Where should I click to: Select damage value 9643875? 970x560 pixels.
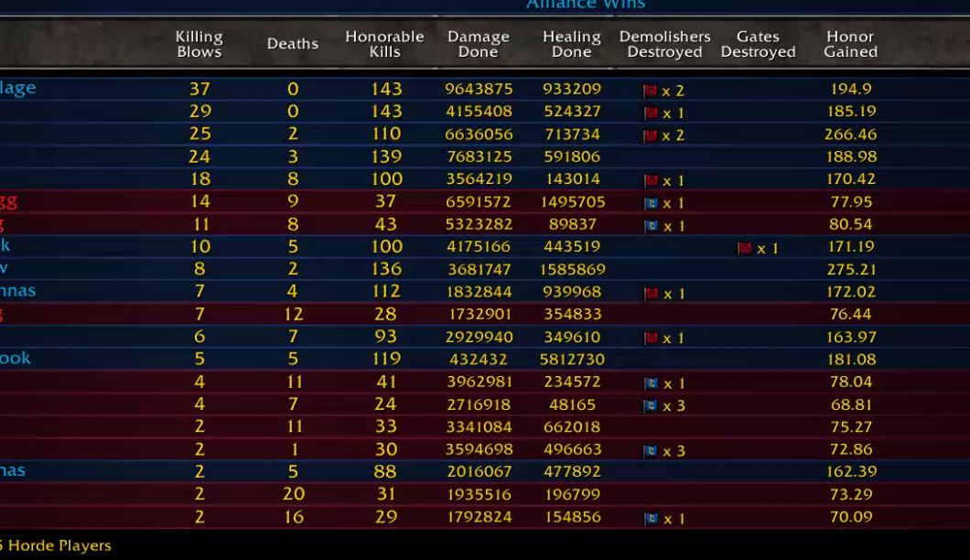tap(479, 89)
